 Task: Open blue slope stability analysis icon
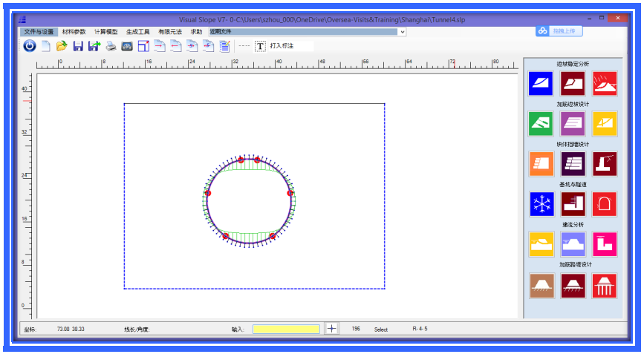tap(541, 83)
